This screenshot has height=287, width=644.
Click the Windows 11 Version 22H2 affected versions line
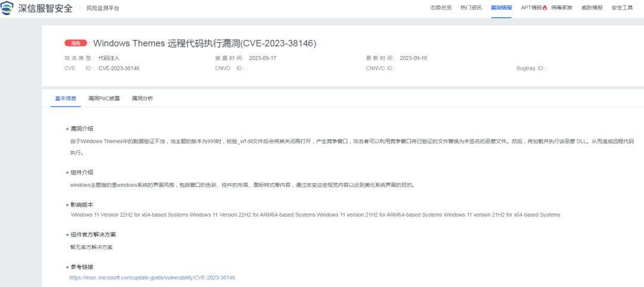coord(315,215)
